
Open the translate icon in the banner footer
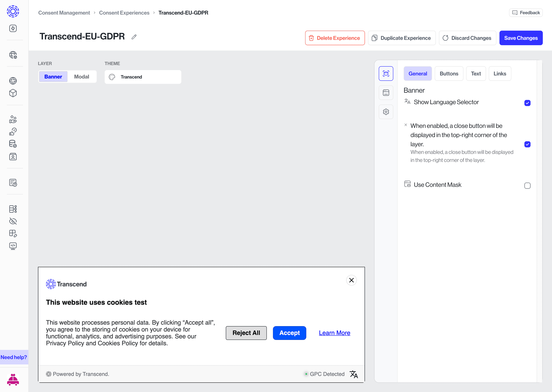354,374
